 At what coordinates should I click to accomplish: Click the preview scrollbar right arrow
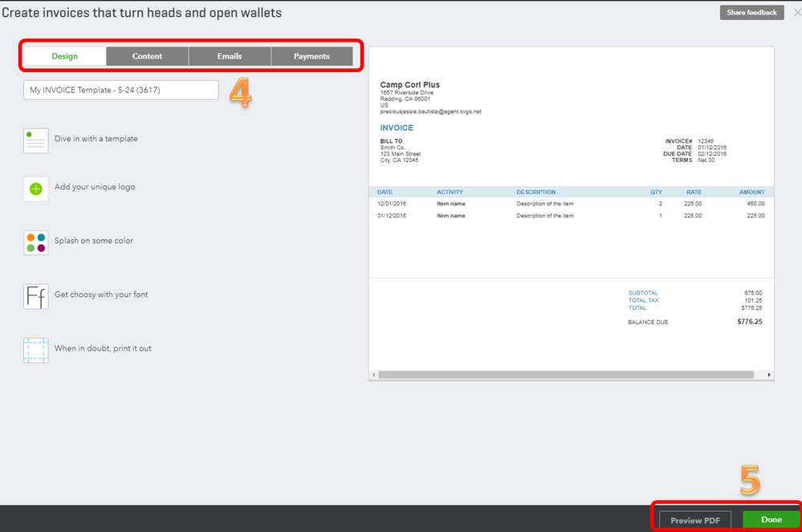click(x=769, y=375)
